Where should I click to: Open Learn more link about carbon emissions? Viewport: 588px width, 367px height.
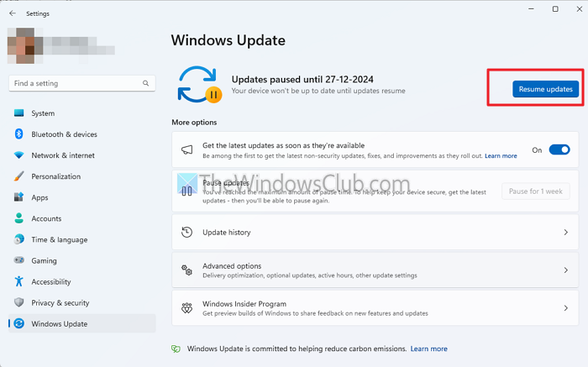pos(428,349)
